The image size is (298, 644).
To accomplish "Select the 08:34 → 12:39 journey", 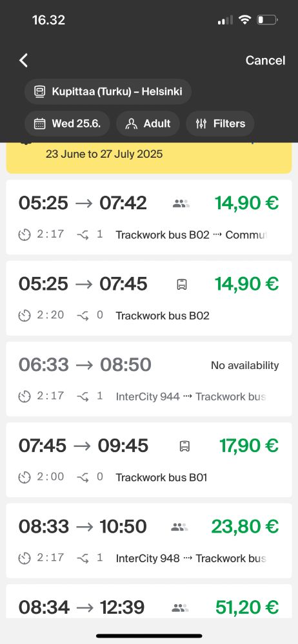I will 149,601.
